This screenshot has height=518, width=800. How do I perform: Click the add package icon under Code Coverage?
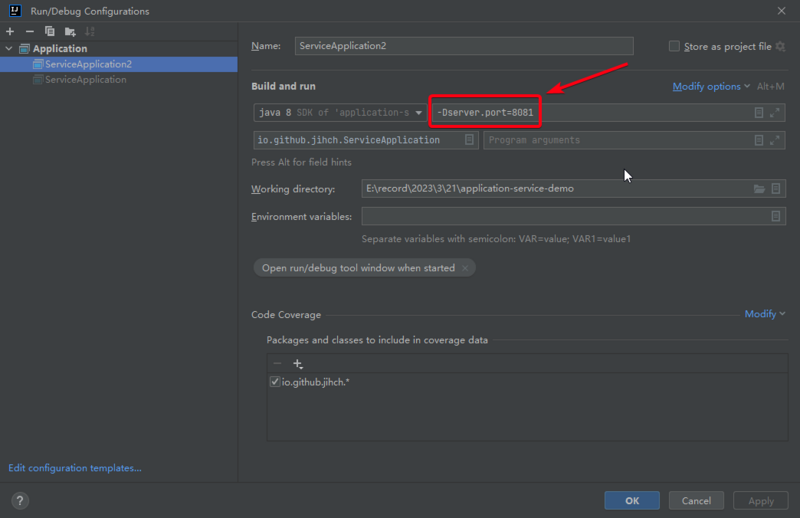click(297, 364)
